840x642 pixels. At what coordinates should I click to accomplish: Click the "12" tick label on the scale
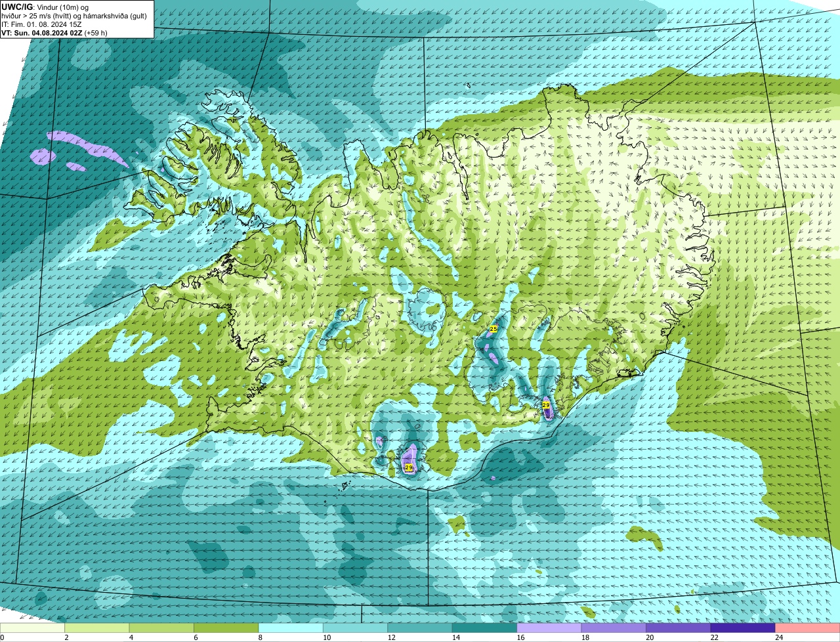pyautogui.click(x=391, y=637)
